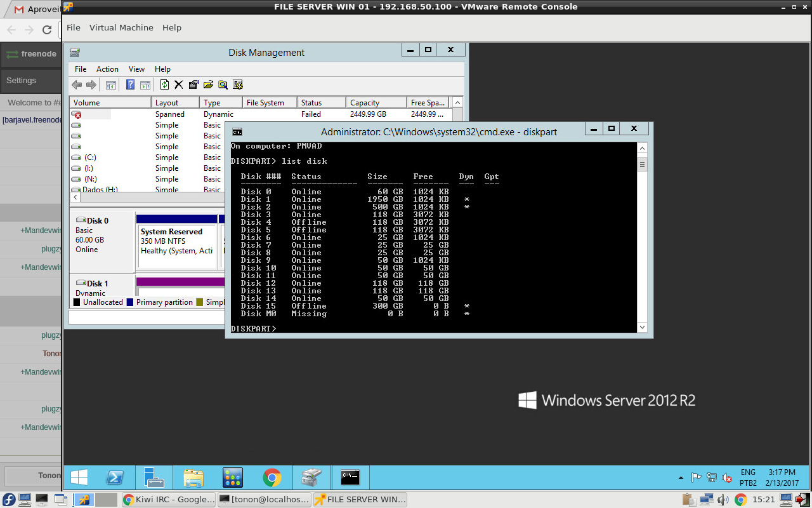Click the Open folder toolbar icon
812x508 pixels.
tap(208, 84)
